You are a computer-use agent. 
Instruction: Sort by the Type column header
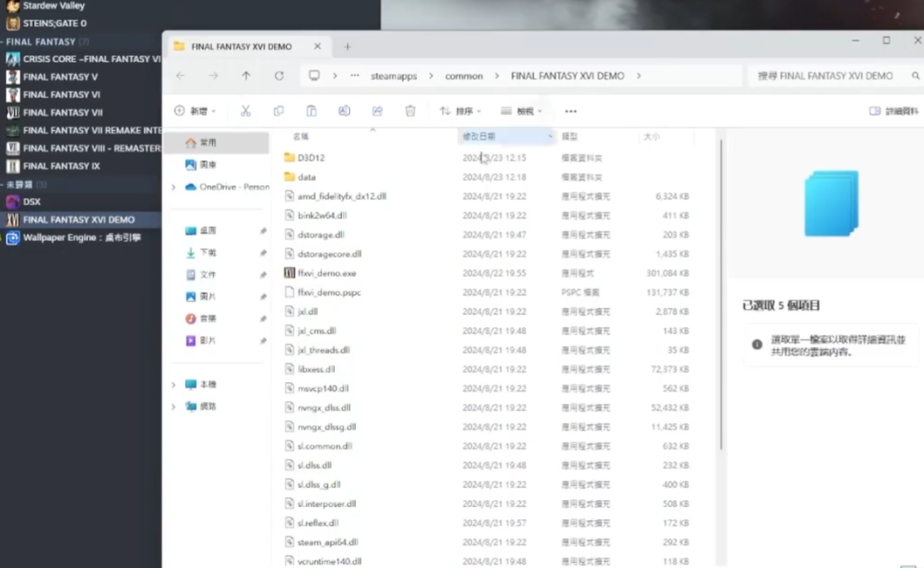(569, 136)
